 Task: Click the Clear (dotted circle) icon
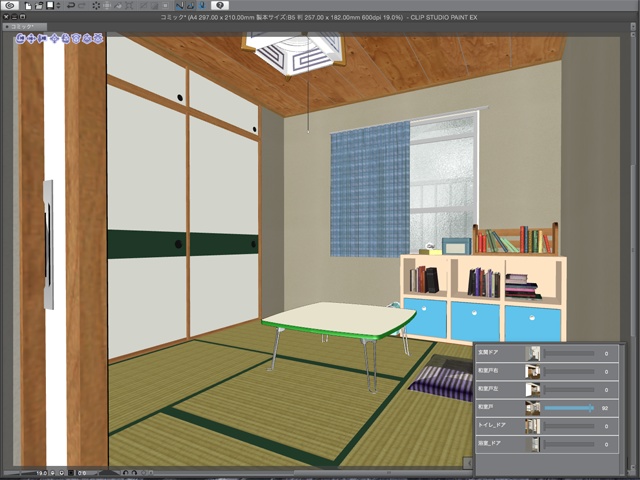click(x=96, y=6)
